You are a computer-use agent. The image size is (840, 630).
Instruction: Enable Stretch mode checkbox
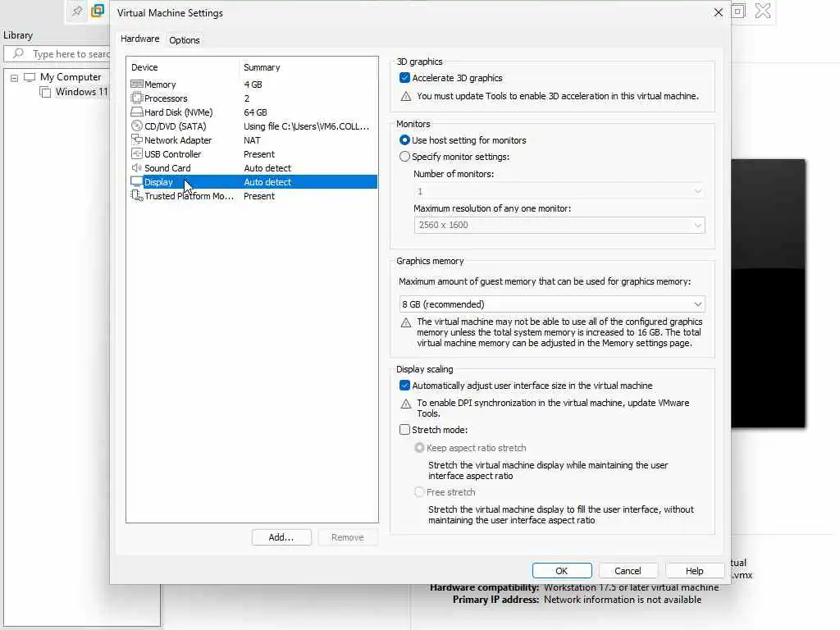click(404, 430)
